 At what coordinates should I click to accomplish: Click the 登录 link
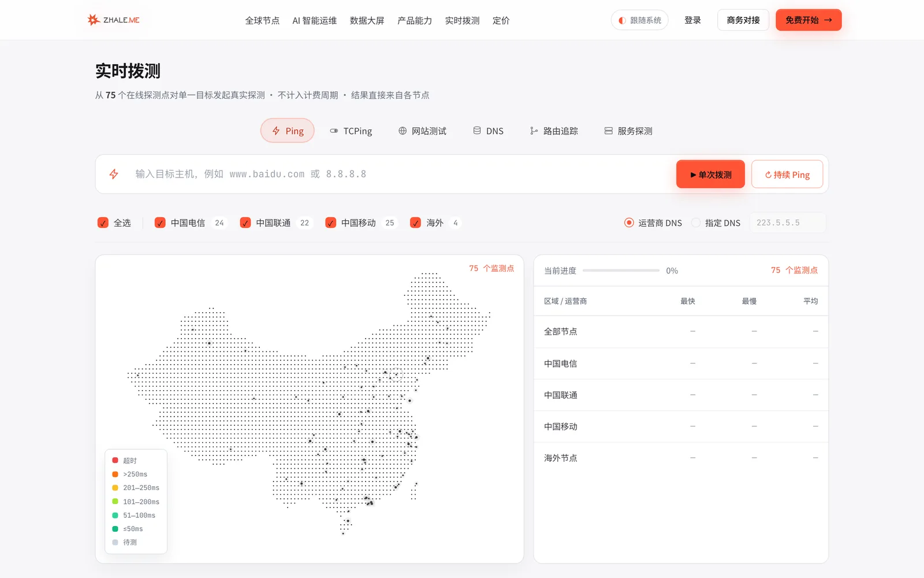[x=692, y=20]
